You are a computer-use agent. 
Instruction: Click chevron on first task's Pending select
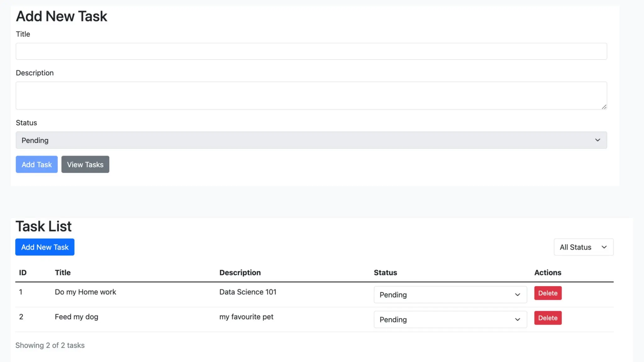517,294
